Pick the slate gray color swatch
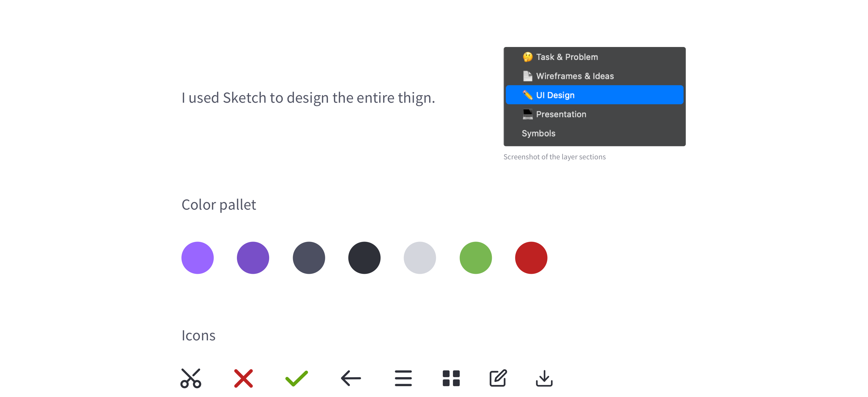Image resolution: width=868 pixels, height=397 pixels. click(x=309, y=258)
